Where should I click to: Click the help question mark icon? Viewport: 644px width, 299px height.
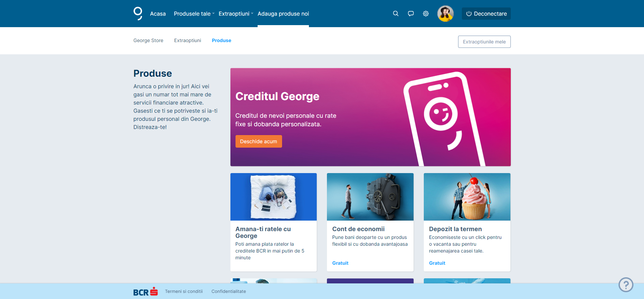[626, 284]
